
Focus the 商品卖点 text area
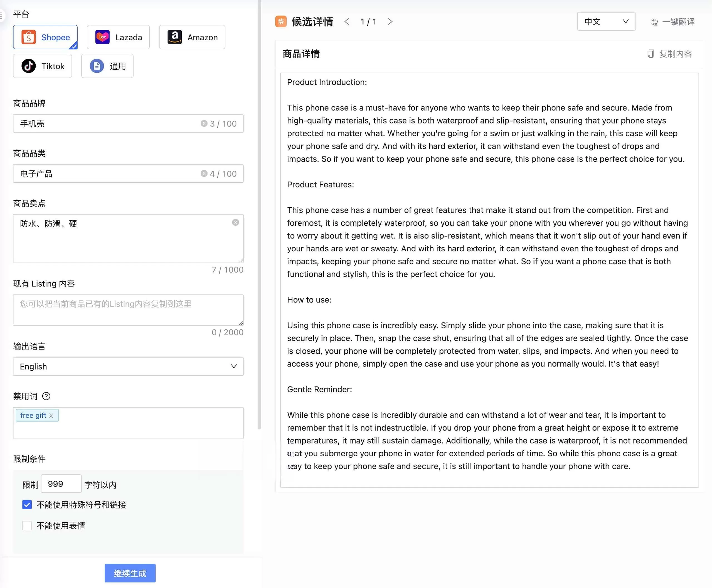coord(128,239)
